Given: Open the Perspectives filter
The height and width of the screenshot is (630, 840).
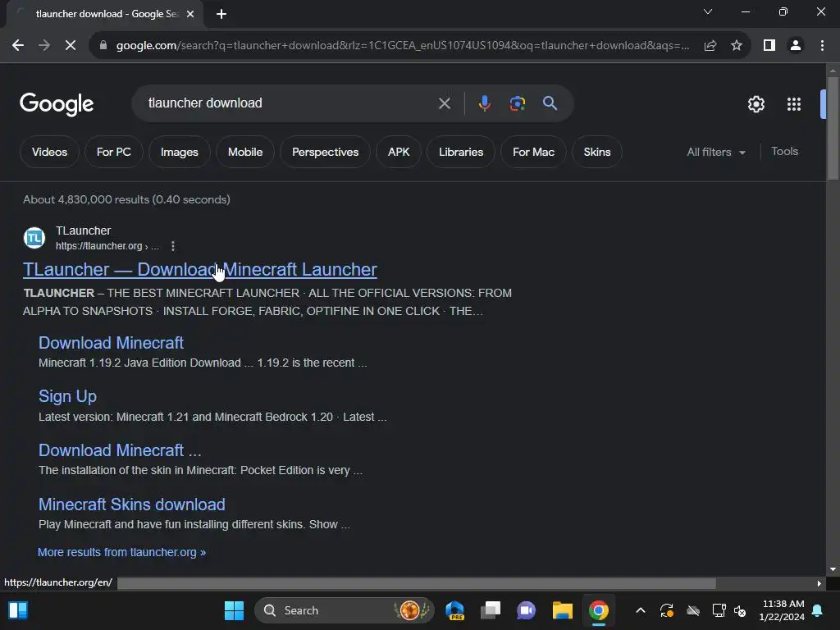Looking at the screenshot, I should tap(325, 152).
